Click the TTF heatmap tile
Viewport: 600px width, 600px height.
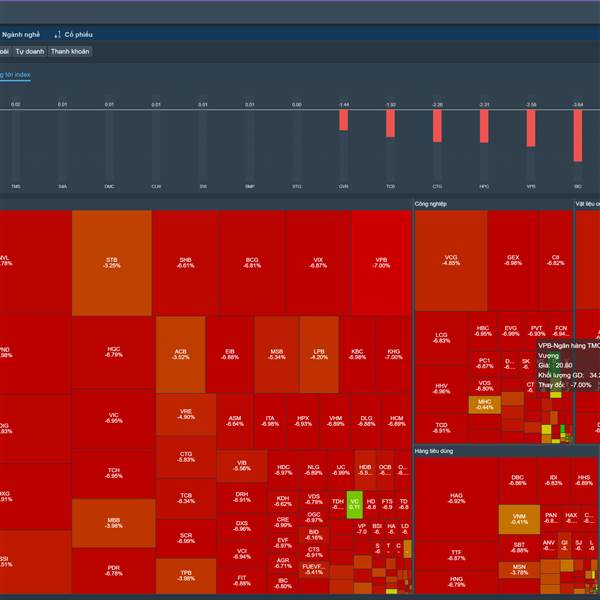point(456,556)
